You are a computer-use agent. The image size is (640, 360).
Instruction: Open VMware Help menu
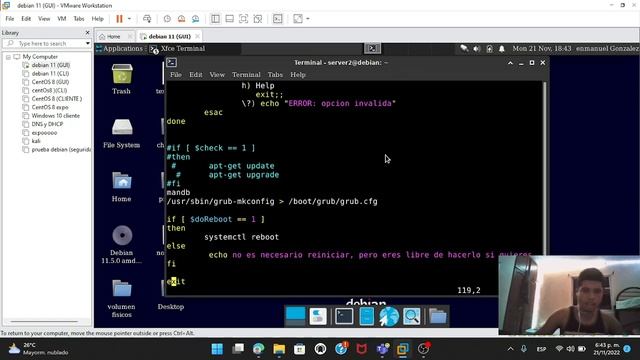click(x=98, y=19)
